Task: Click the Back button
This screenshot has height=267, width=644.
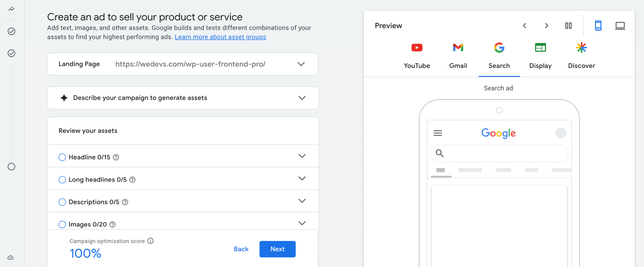Action: 241,249
